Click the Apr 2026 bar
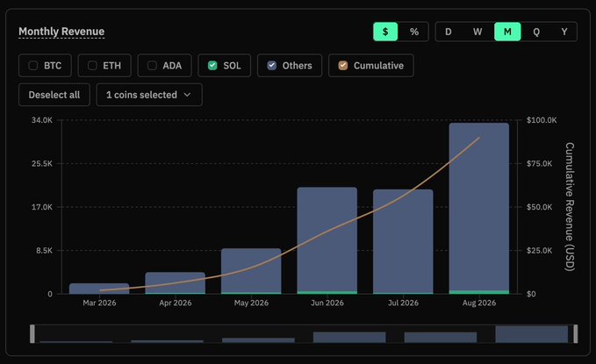The width and height of the screenshot is (596, 364). (176, 282)
